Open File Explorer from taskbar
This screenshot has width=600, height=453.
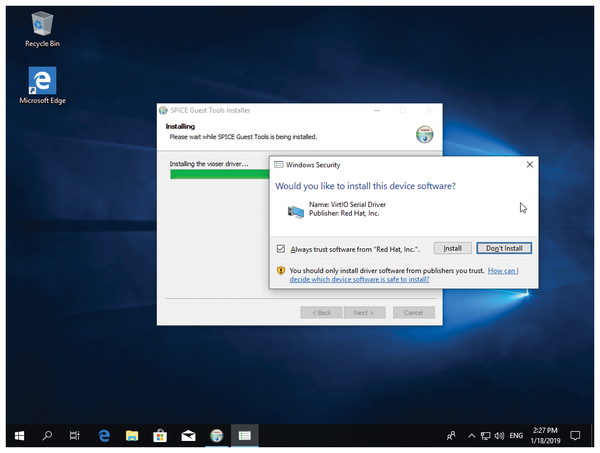tap(132, 435)
